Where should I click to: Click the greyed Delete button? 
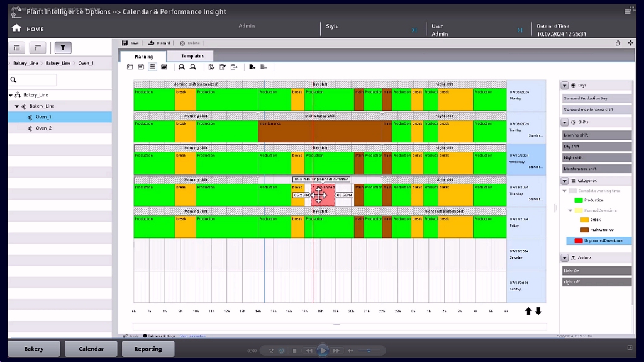pyautogui.click(x=190, y=43)
